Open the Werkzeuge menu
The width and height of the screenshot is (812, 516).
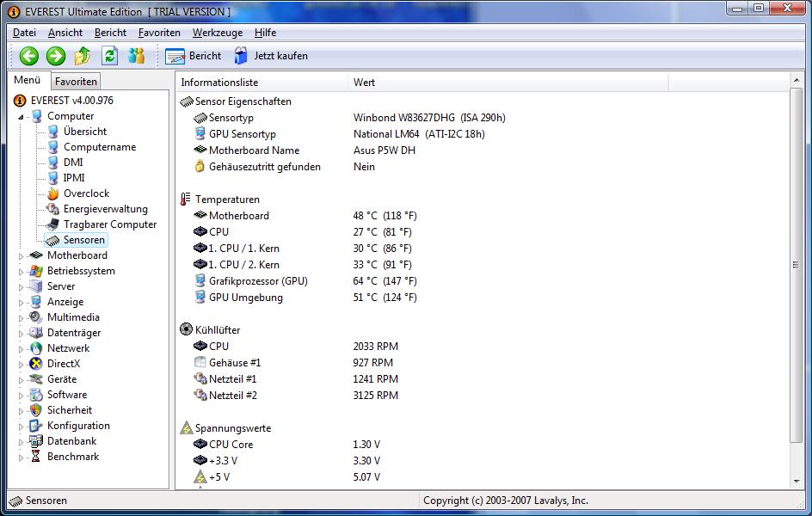(218, 33)
